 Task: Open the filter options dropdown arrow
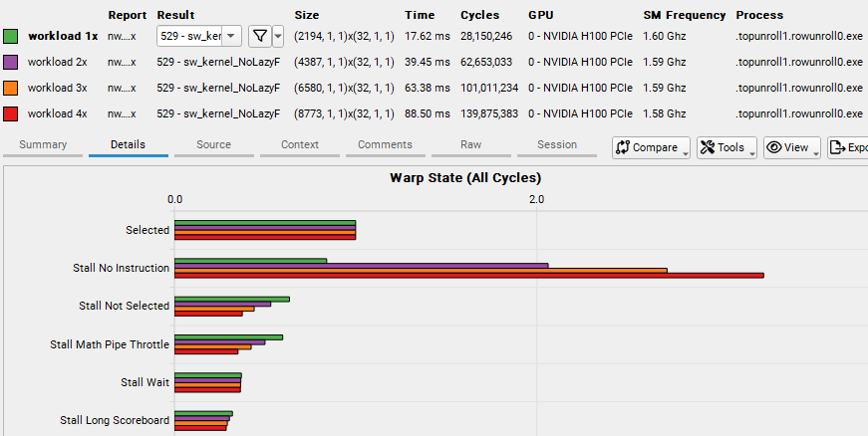278,36
